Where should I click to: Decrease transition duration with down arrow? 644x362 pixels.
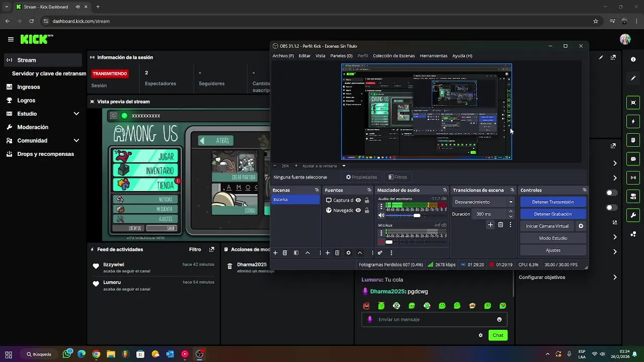point(511,216)
